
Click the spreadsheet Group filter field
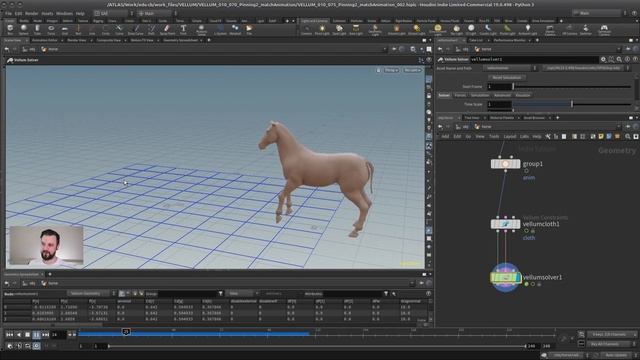(187, 293)
